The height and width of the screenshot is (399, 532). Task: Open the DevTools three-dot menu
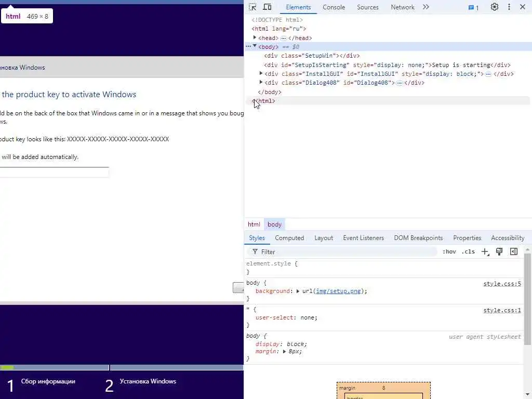509,7
